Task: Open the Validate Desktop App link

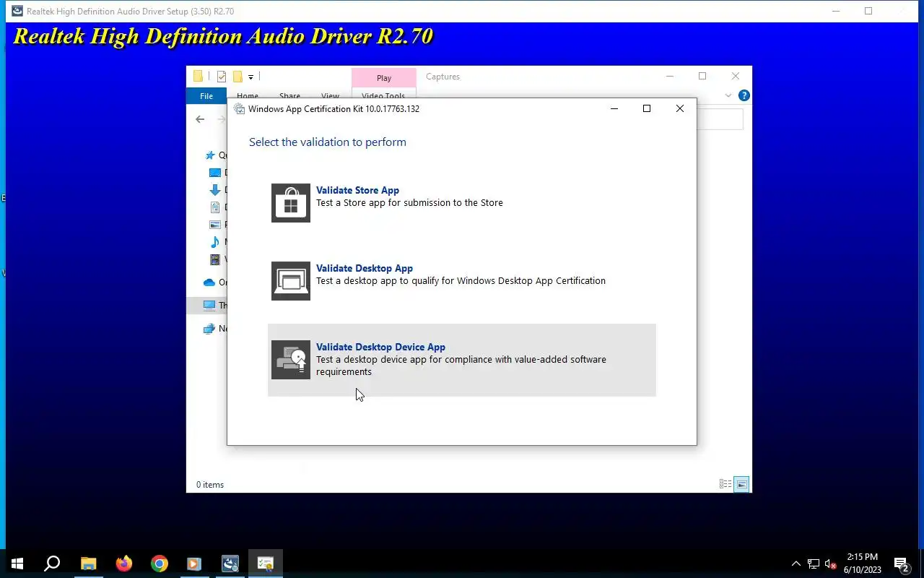Action: click(365, 268)
